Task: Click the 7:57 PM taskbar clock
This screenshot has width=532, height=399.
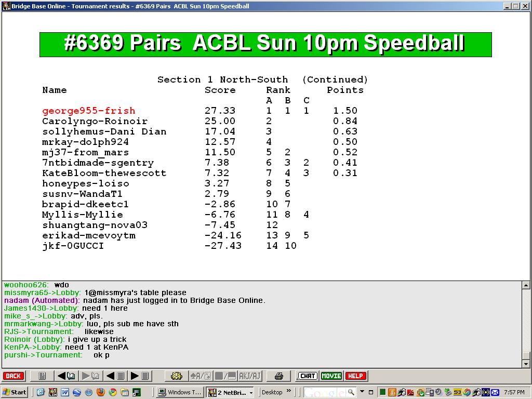Action: [514, 392]
